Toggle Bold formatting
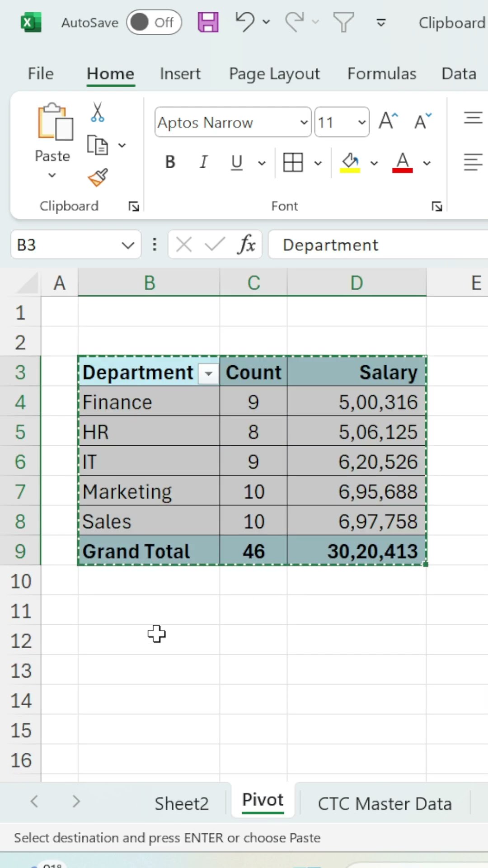The height and width of the screenshot is (868, 488). pyautogui.click(x=170, y=162)
